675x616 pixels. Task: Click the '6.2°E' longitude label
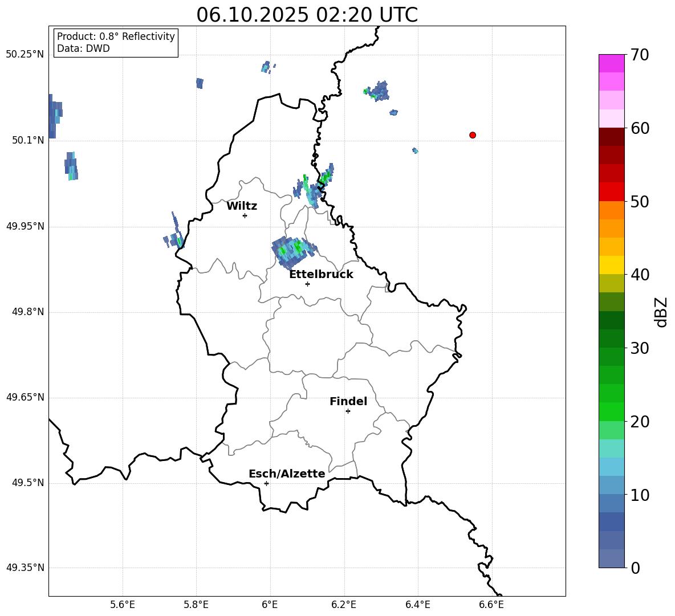(x=344, y=605)
